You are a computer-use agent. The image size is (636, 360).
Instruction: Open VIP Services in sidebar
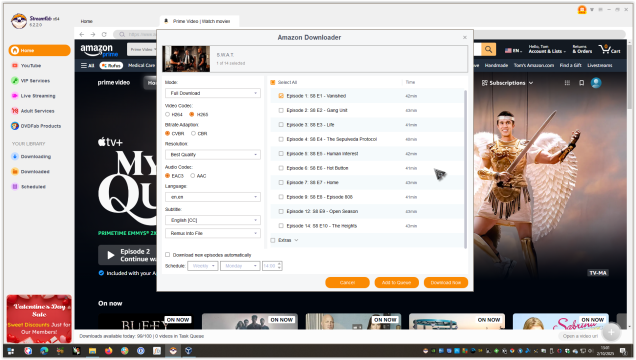(35, 81)
